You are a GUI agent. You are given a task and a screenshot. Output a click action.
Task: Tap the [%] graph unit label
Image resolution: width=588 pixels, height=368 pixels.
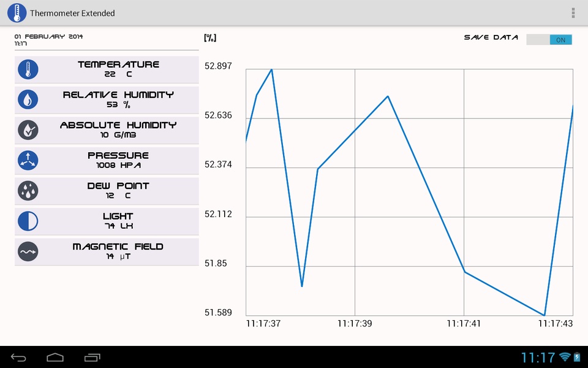(210, 37)
